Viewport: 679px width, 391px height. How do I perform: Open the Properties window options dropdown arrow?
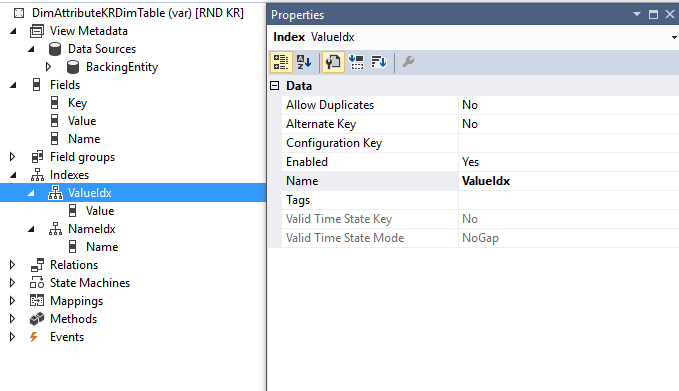(x=637, y=14)
